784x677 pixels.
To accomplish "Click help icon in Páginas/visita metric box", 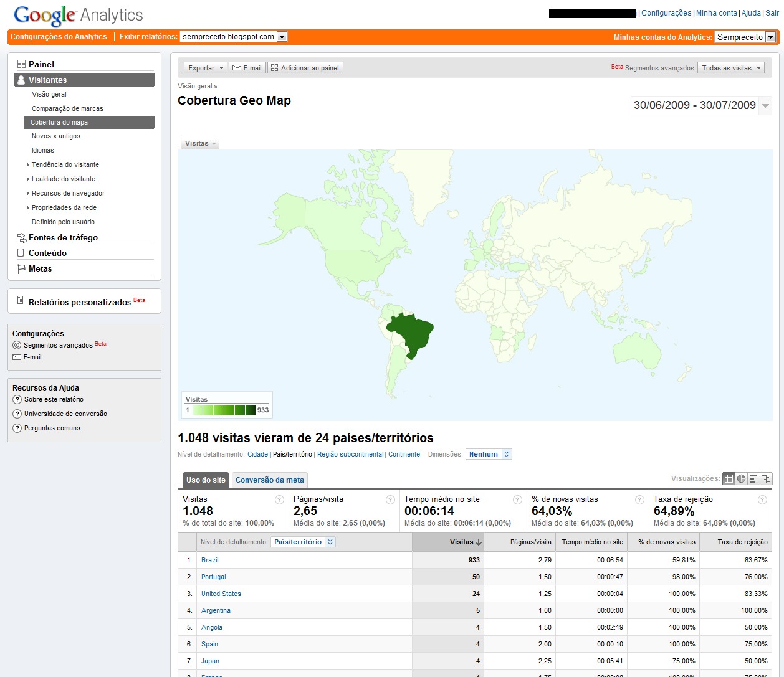I will pos(390,499).
